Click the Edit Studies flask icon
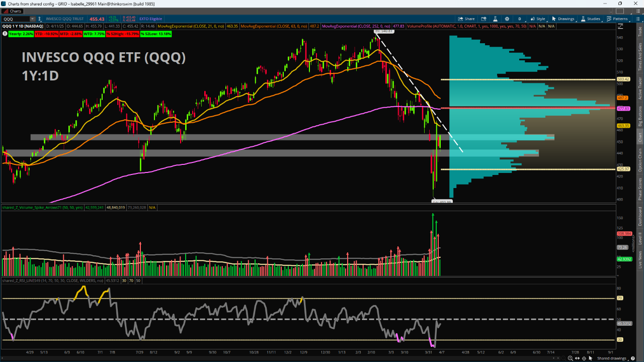The image size is (644, 362). click(497, 19)
